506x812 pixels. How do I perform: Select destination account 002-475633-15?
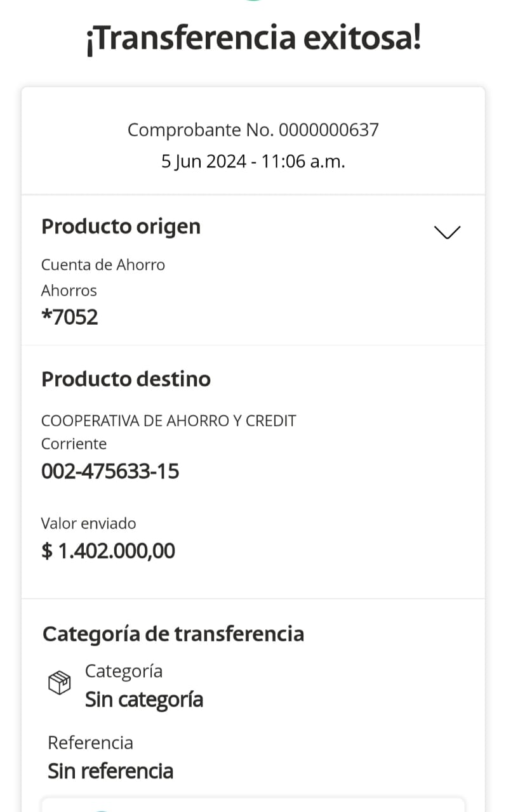(x=110, y=471)
